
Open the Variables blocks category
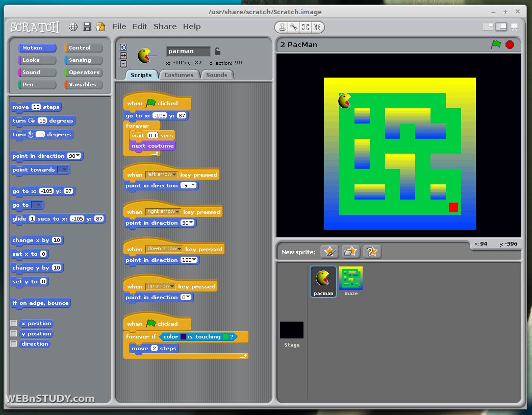84,85
